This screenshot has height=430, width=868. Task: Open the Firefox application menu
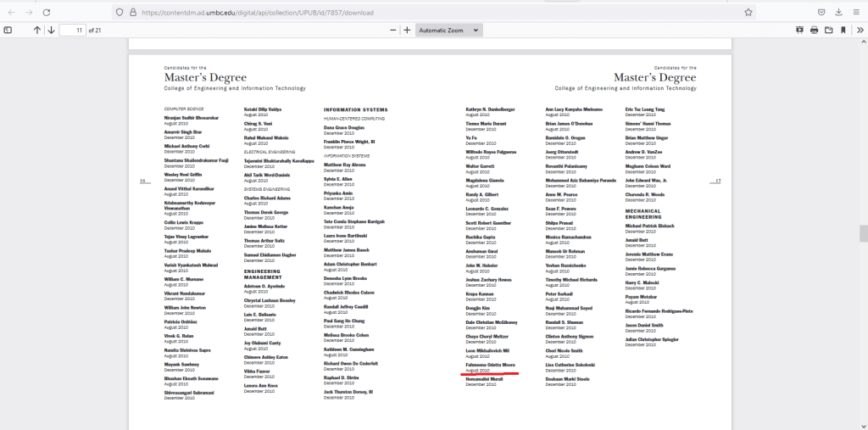pyautogui.click(x=856, y=12)
